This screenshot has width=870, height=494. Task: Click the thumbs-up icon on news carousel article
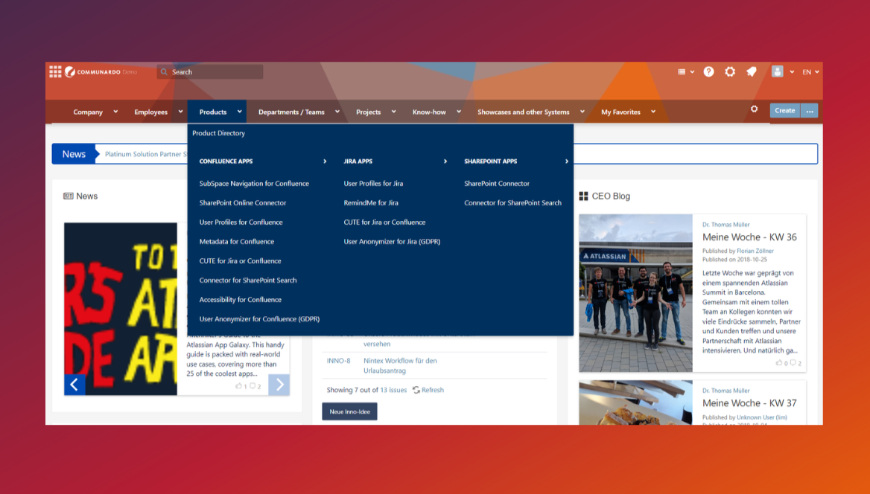tap(239, 386)
